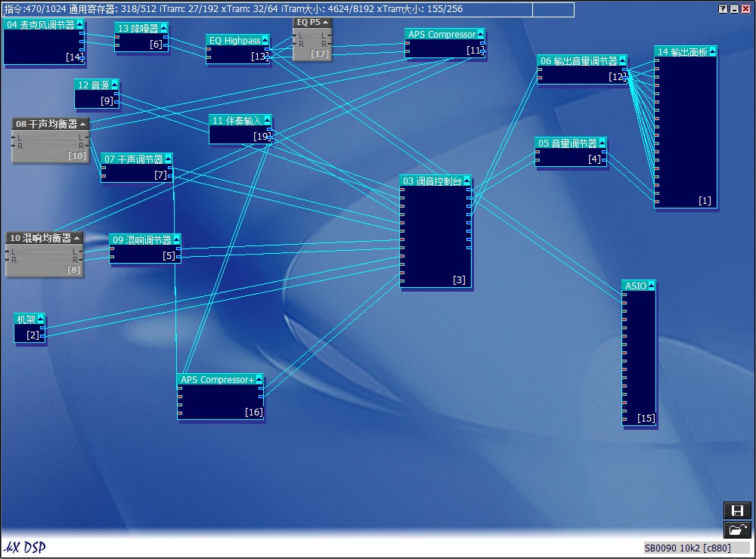Click the arrow on ASIO module header
Screen dimensions: 756x559
pyautogui.click(x=651, y=286)
